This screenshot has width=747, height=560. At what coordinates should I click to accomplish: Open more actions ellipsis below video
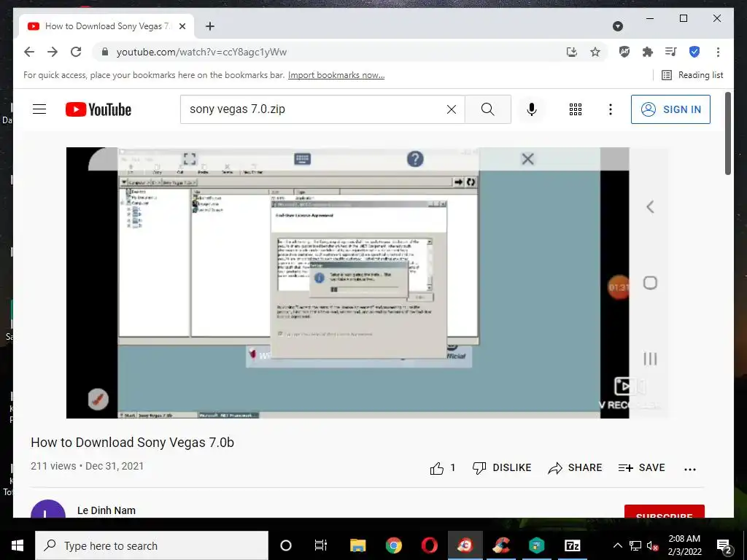690,469
